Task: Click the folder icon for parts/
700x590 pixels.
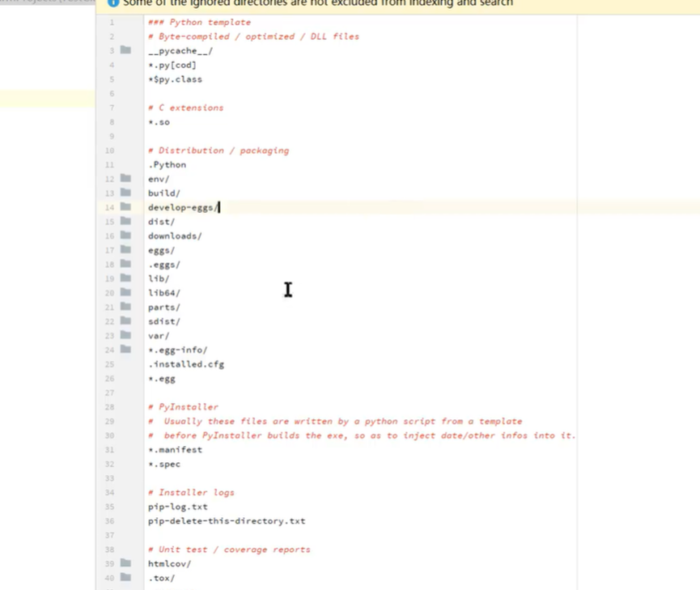Action: [x=126, y=307]
